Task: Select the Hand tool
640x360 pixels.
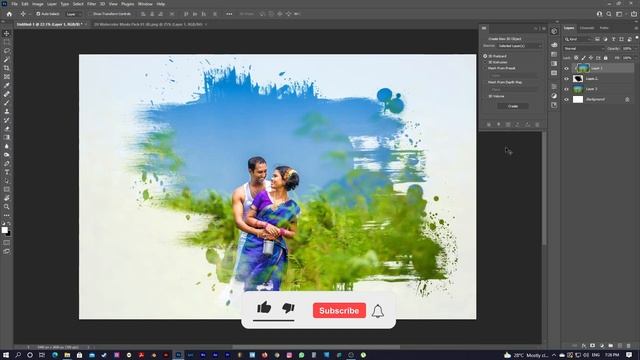Action: pos(7,198)
